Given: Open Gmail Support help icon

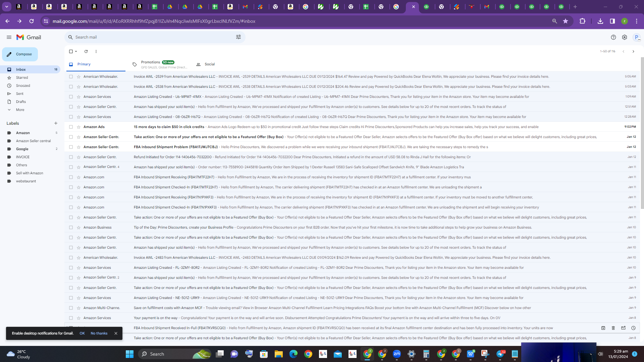Looking at the screenshot, I should [x=613, y=37].
